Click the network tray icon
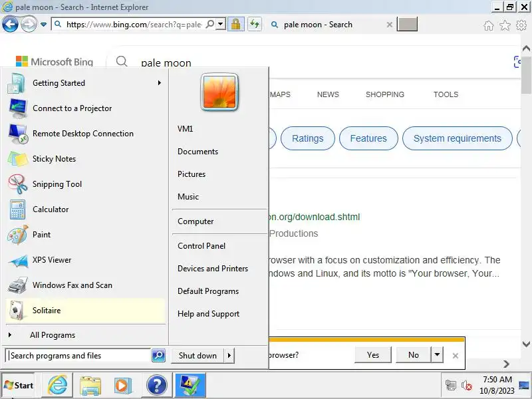 451,386
